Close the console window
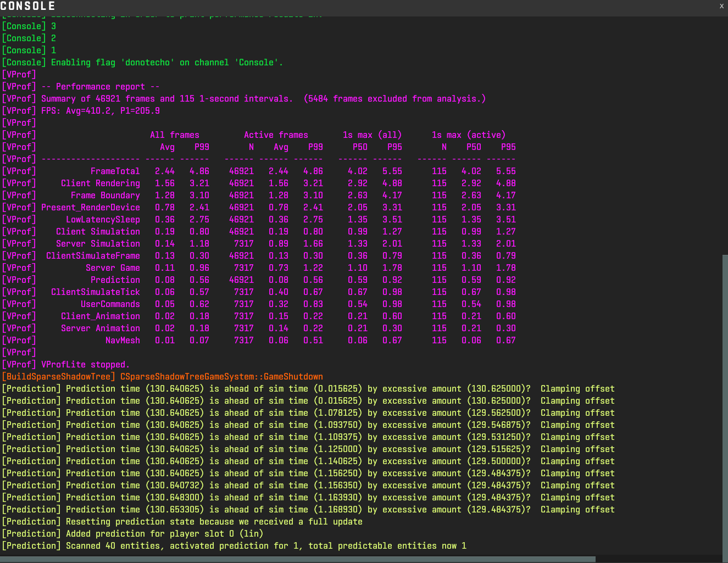The image size is (728, 563). pos(721,6)
